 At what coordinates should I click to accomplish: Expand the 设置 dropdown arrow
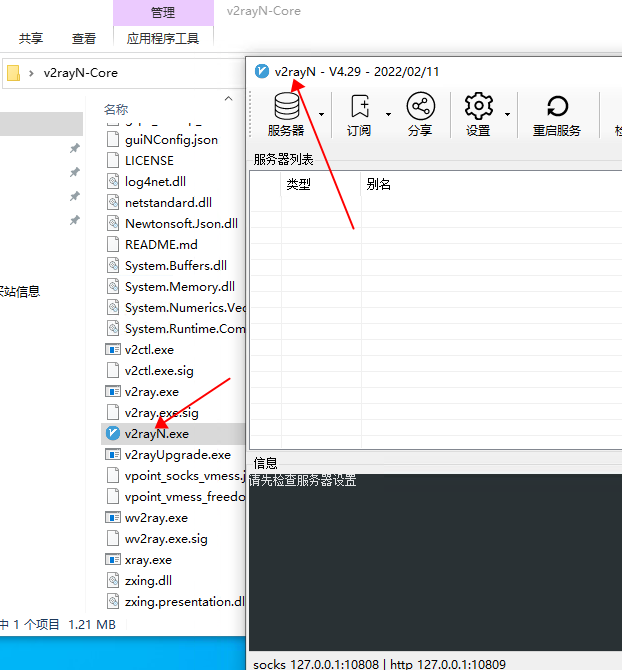tap(507, 114)
